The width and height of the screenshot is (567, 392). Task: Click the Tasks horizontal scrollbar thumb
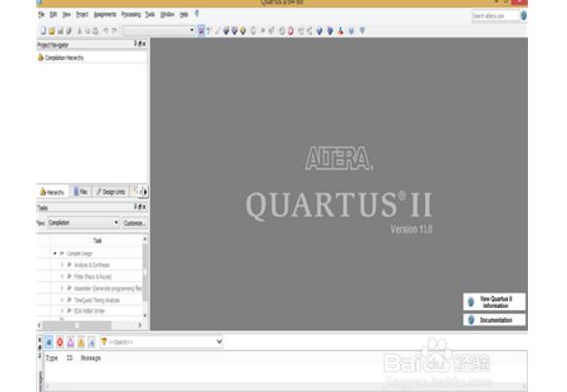tap(77, 325)
